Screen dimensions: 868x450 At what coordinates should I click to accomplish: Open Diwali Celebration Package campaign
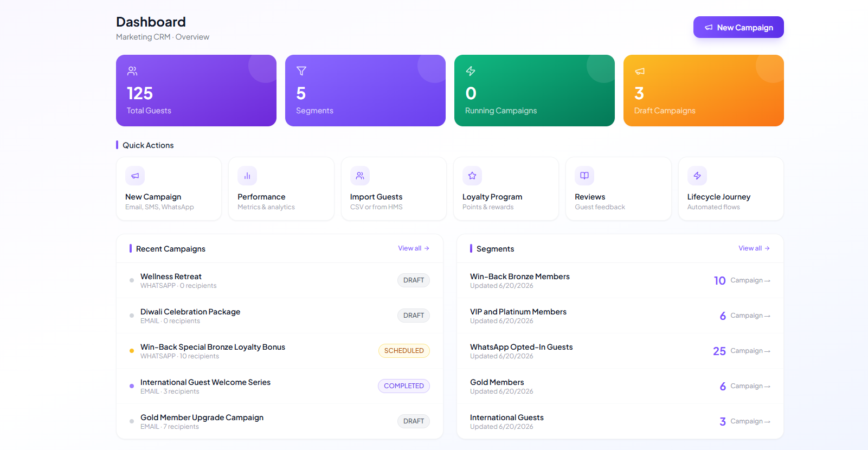coord(280,316)
